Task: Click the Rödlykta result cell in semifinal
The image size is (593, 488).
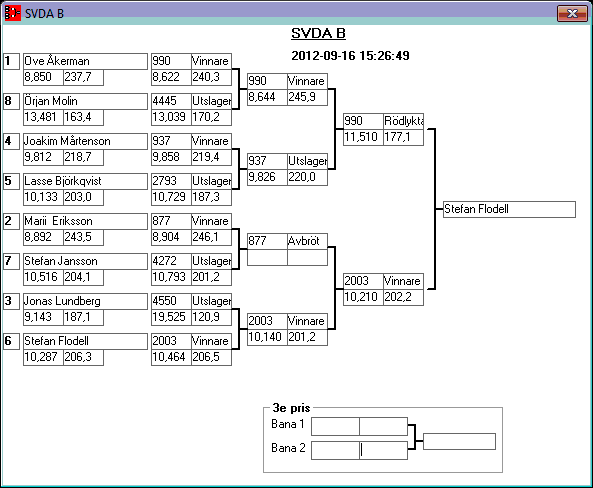Action: (403, 121)
